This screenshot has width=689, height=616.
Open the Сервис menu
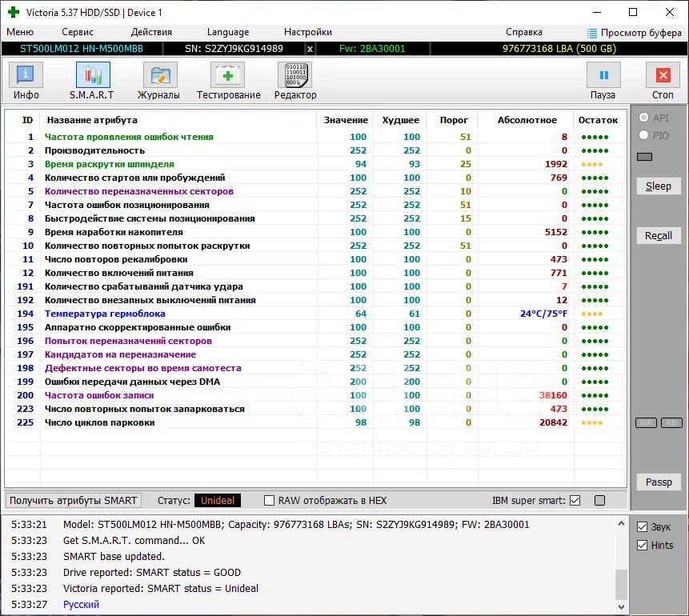click(x=78, y=32)
